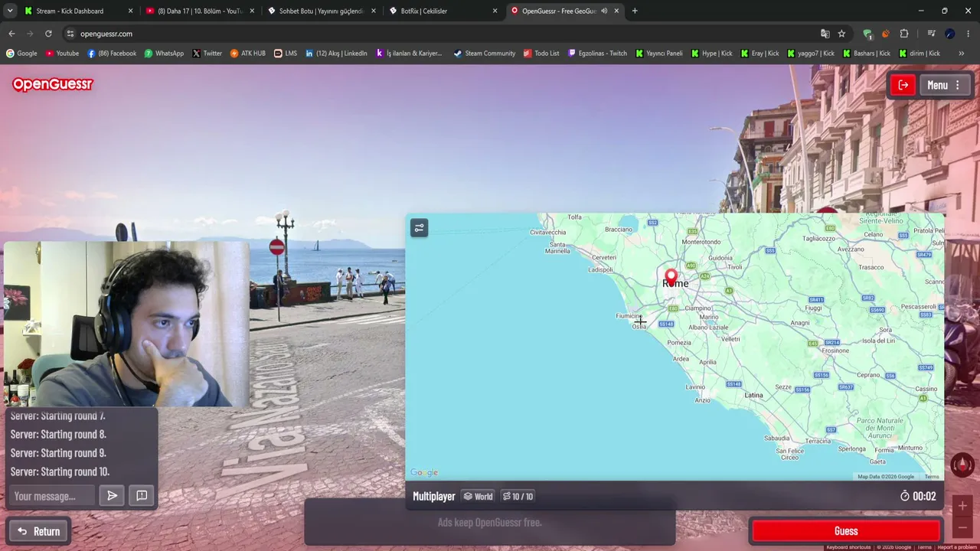This screenshot has width=980, height=551.
Task: Click the Street View compass
Action: (962, 465)
